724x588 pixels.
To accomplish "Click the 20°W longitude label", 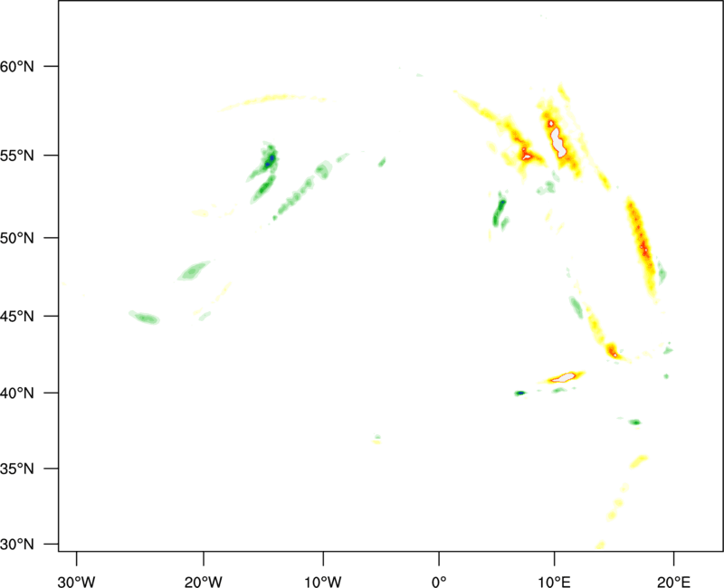I will [x=204, y=582].
